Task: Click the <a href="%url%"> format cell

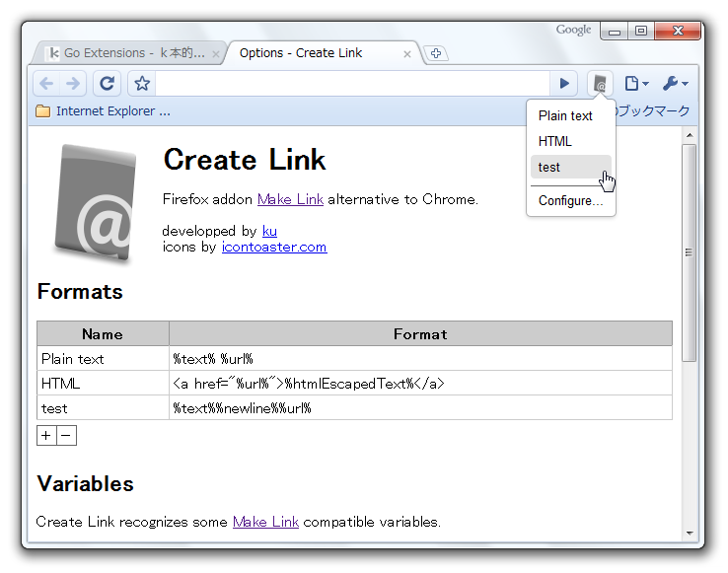Action: coord(420,383)
